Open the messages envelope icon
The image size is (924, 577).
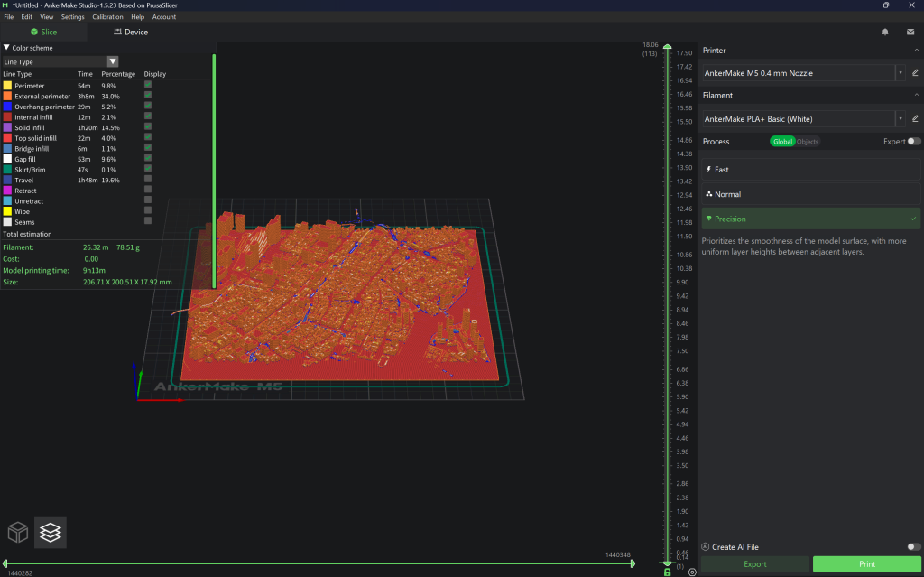(910, 32)
